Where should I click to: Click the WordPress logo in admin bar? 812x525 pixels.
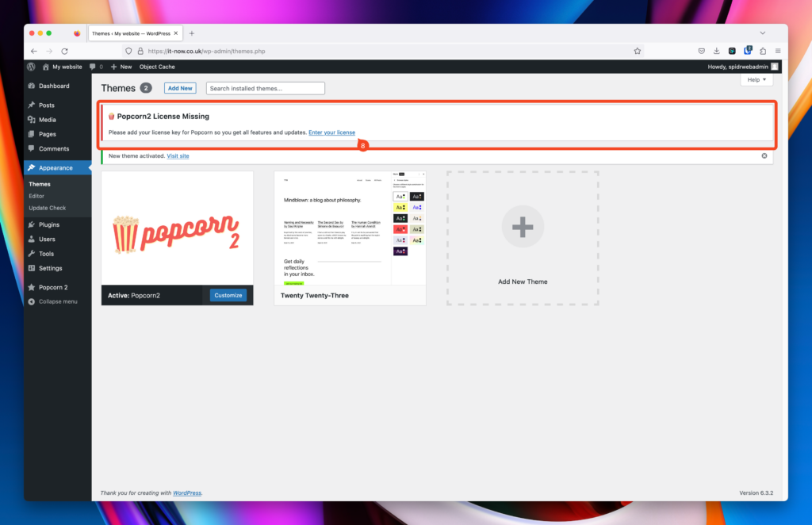coord(31,67)
